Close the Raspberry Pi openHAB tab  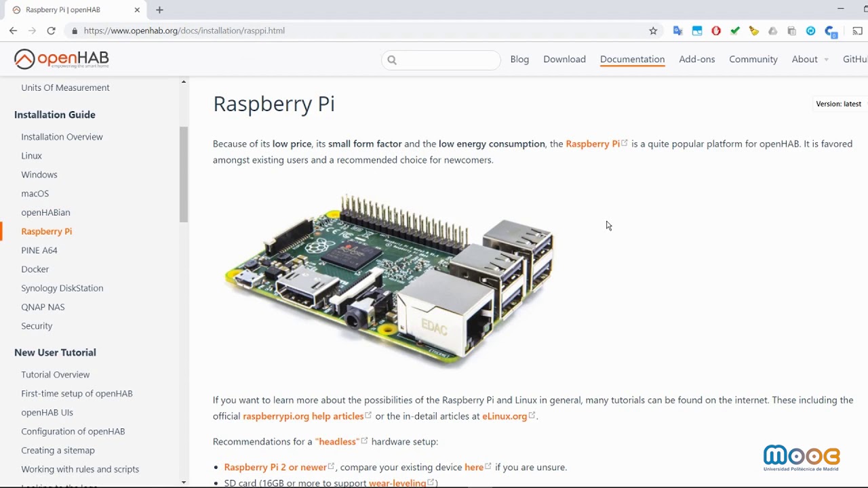[x=137, y=9]
